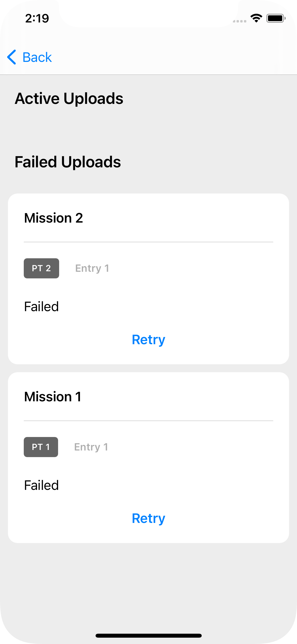Open the Mission 1 card title
Screen dimensions: 297x644
click(53, 397)
